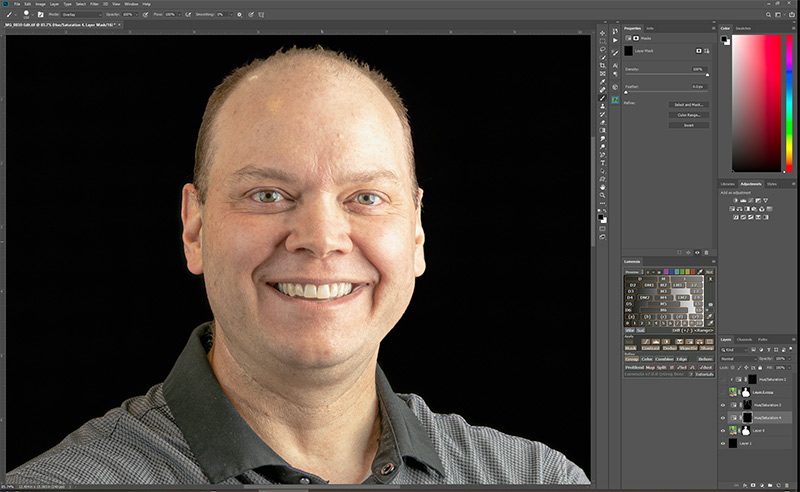Show the Layer 0 copy layer
The width and height of the screenshot is (800, 492).
pos(723,392)
